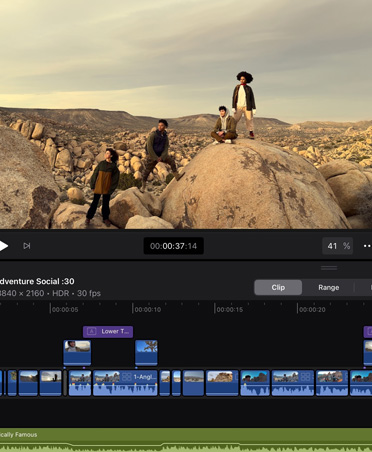Click the 00:00:37:14 timecode display

click(173, 246)
